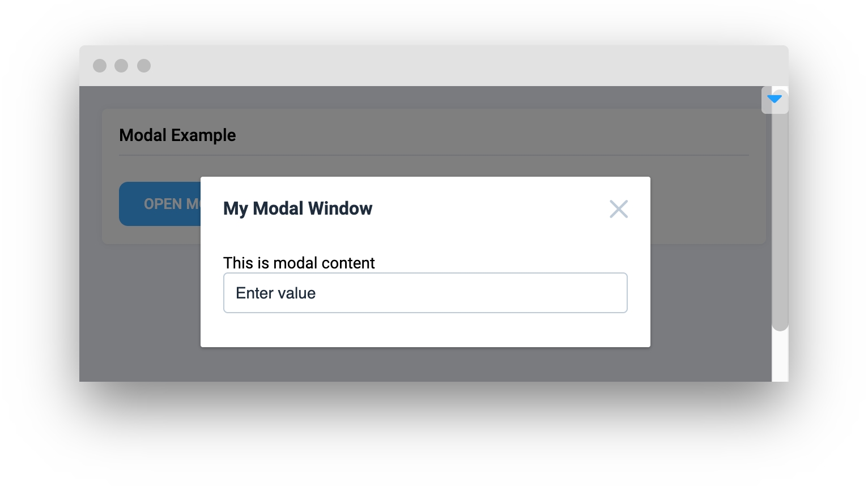Click the middle gray window dot
868x495 pixels.
point(121,66)
